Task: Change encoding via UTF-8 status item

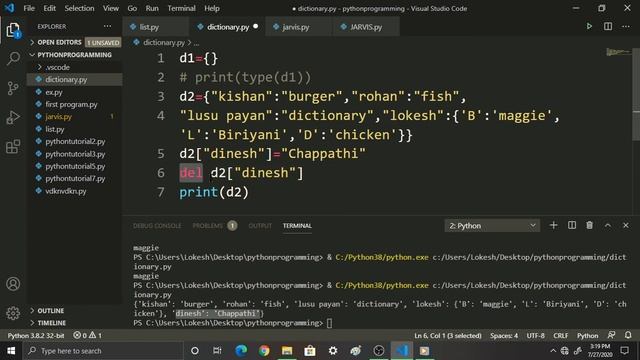Action: coord(536,336)
